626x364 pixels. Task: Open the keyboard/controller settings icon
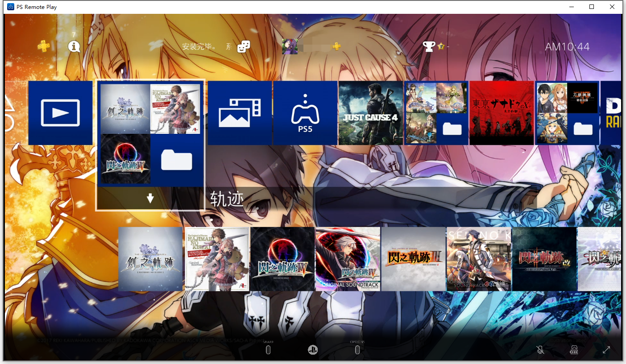click(x=574, y=350)
